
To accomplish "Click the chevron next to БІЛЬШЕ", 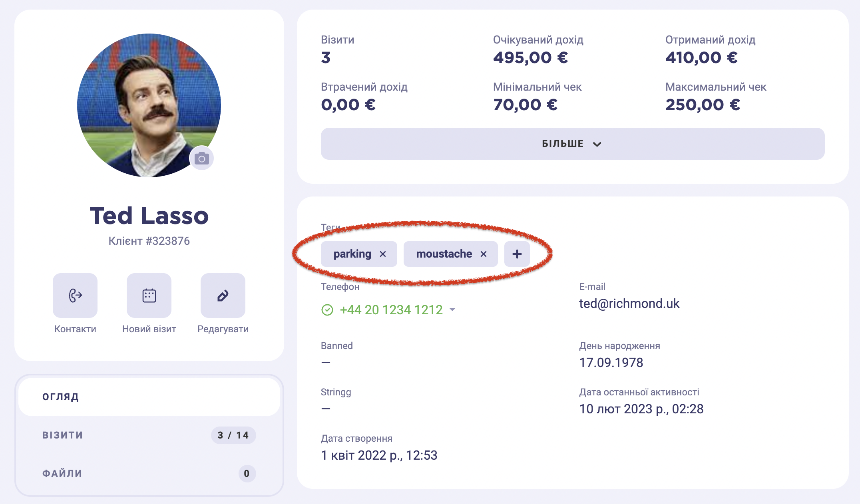I will [597, 144].
